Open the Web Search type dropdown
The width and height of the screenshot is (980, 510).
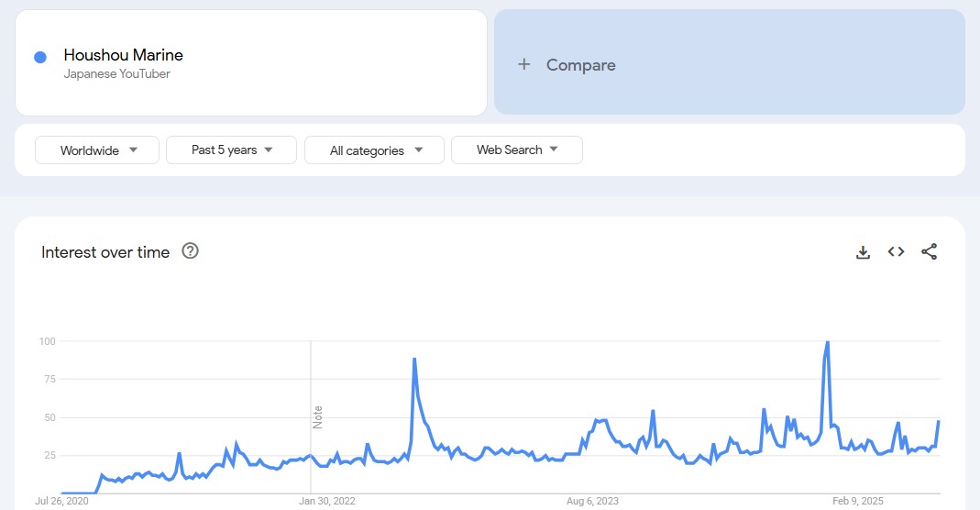[516, 150]
